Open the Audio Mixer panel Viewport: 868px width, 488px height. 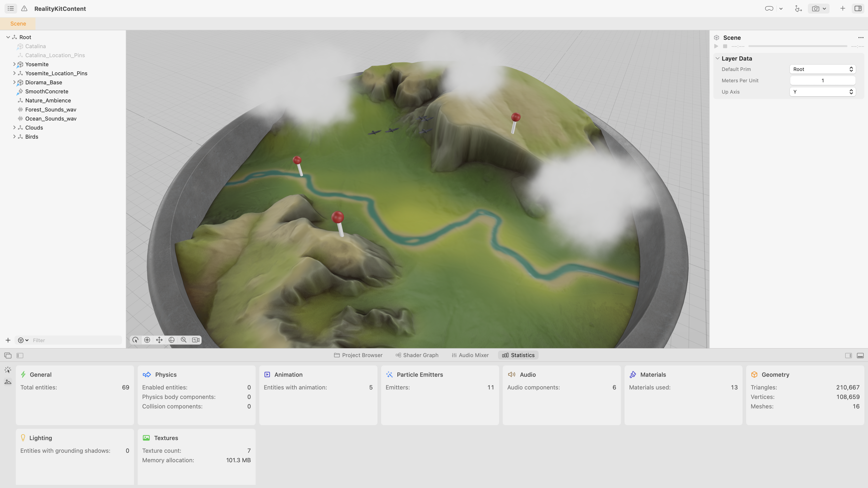[470, 355]
